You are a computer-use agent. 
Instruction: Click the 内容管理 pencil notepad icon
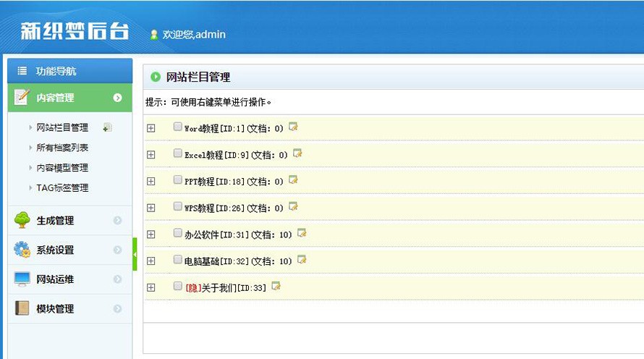pyautogui.click(x=22, y=97)
